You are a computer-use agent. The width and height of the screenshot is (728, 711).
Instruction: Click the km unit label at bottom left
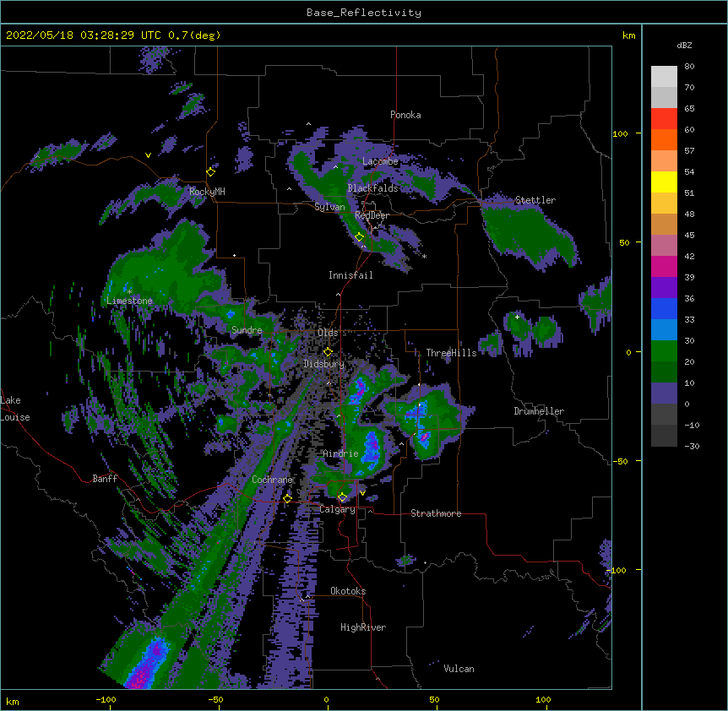pyautogui.click(x=13, y=701)
